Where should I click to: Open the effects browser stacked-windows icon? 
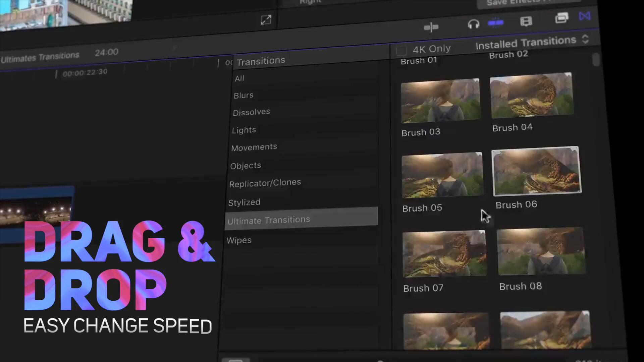point(561,18)
